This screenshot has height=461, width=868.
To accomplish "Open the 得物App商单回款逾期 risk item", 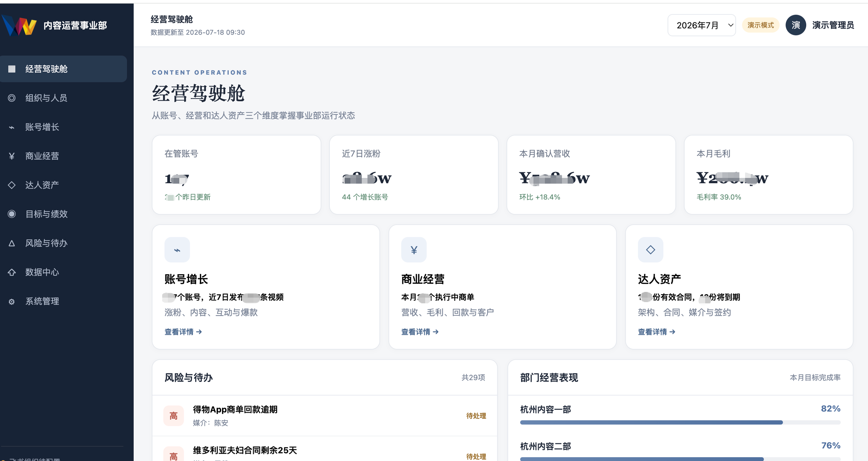I will click(324, 415).
